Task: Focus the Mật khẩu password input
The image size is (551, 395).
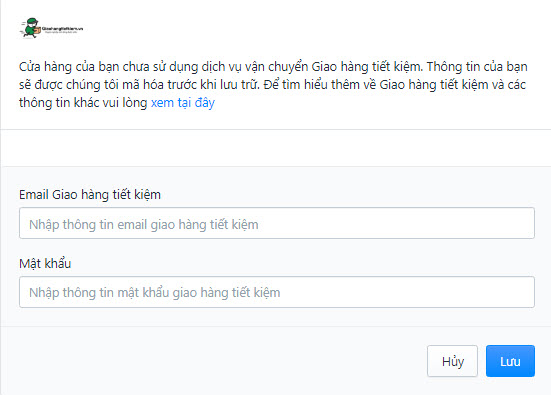Action: click(277, 292)
